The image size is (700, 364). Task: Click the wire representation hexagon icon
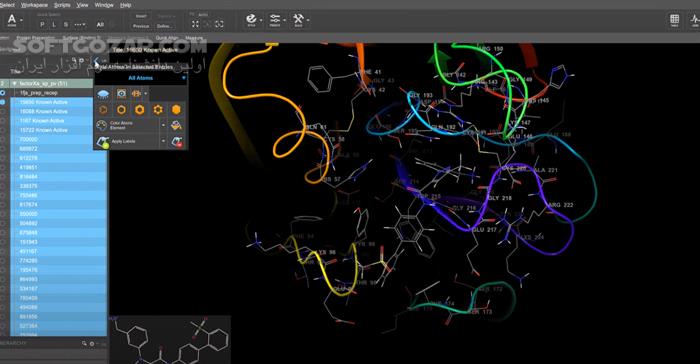pyautogui.click(x=103, y=110)
